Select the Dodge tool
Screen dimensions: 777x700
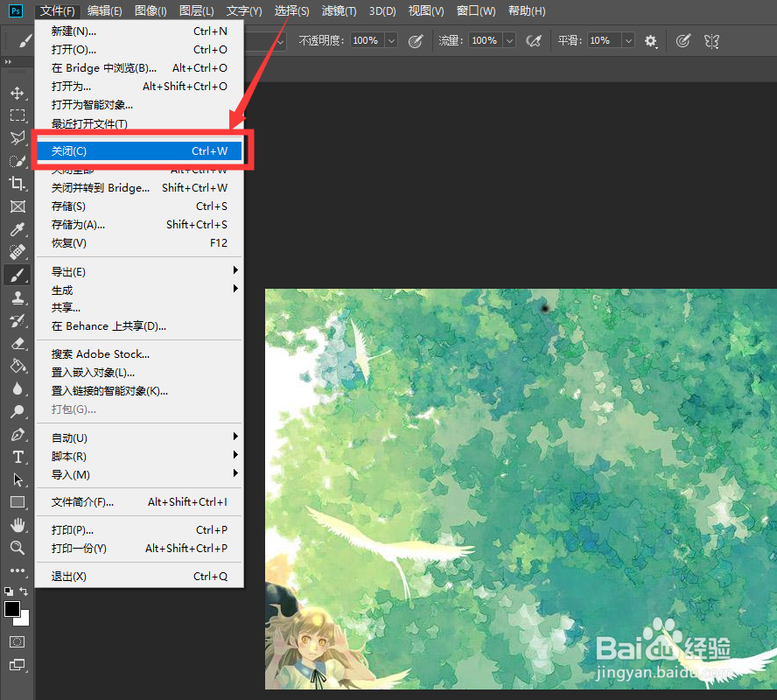17,411
